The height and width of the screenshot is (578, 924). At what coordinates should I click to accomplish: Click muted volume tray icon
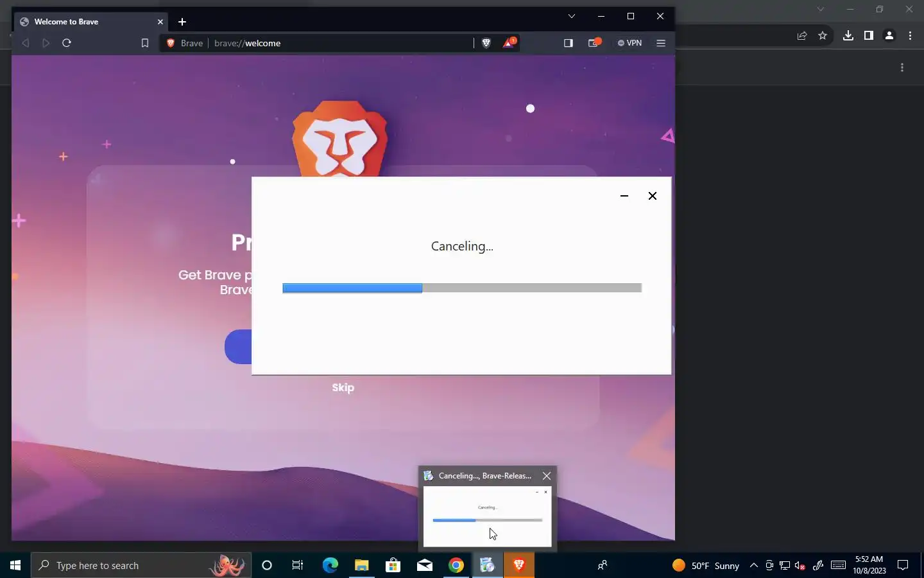point(800,565)
